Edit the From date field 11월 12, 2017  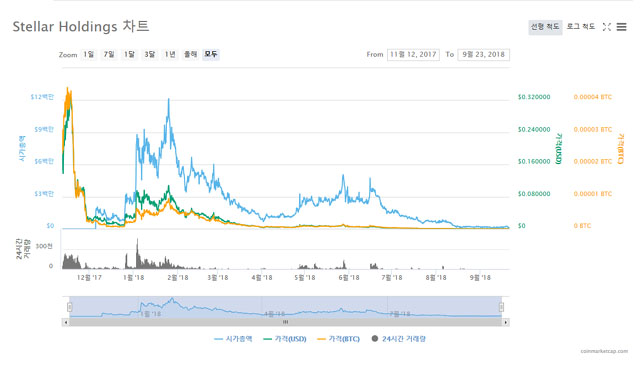(x=413, y=55)
